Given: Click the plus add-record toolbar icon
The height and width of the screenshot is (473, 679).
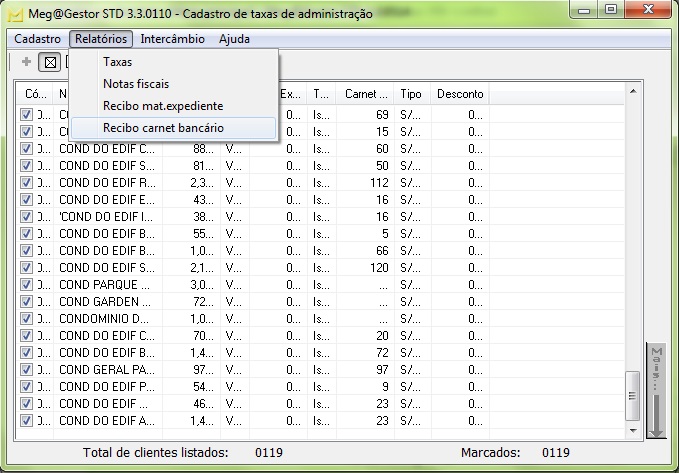Looking at the screenshot, I should coord(26,62).
